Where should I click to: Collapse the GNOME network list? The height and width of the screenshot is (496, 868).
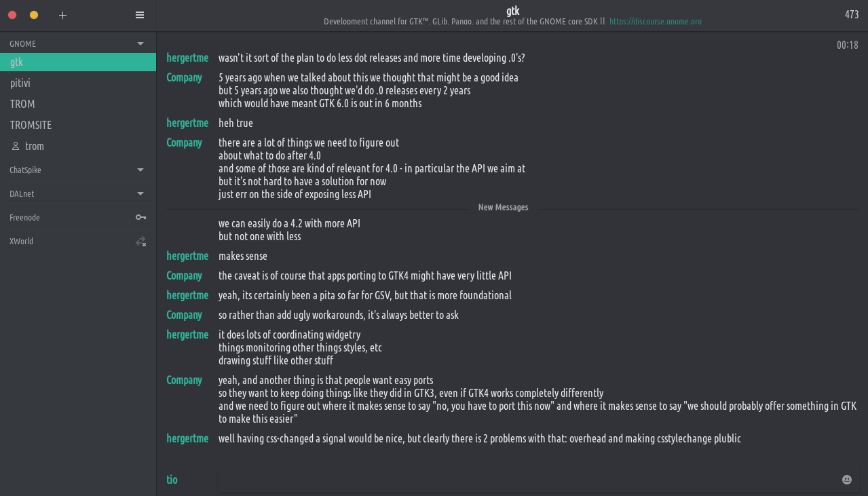[x=140, y=43]
